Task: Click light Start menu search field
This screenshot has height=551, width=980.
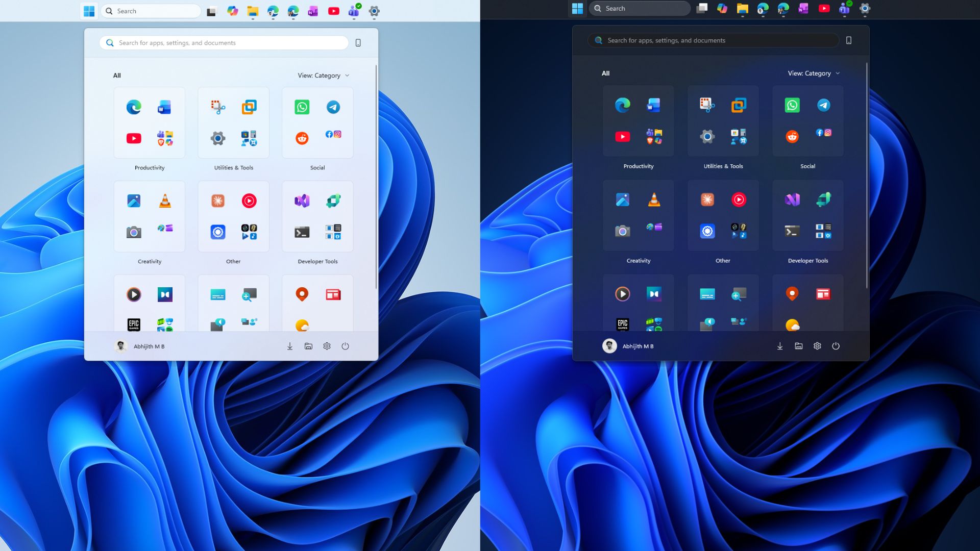Action: (x=224, y=43)
